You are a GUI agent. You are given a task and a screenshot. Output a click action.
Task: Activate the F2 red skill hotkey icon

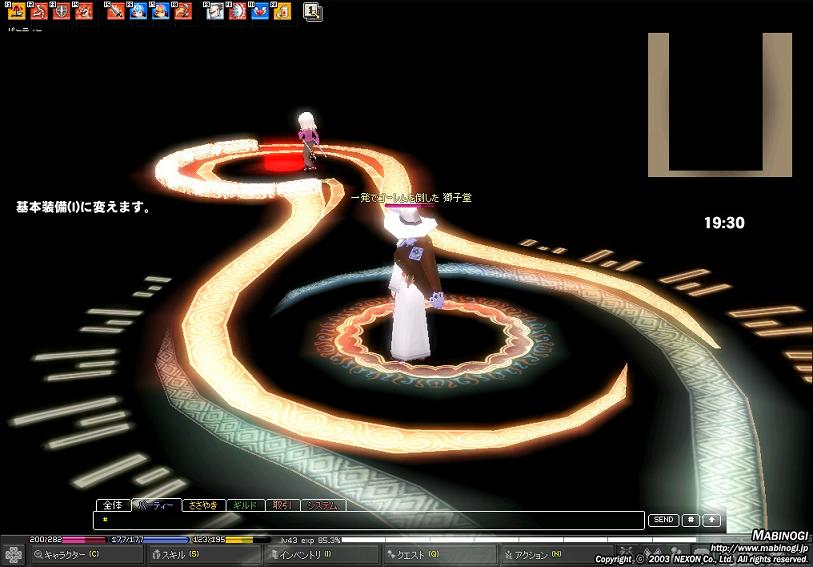(39, 11)
